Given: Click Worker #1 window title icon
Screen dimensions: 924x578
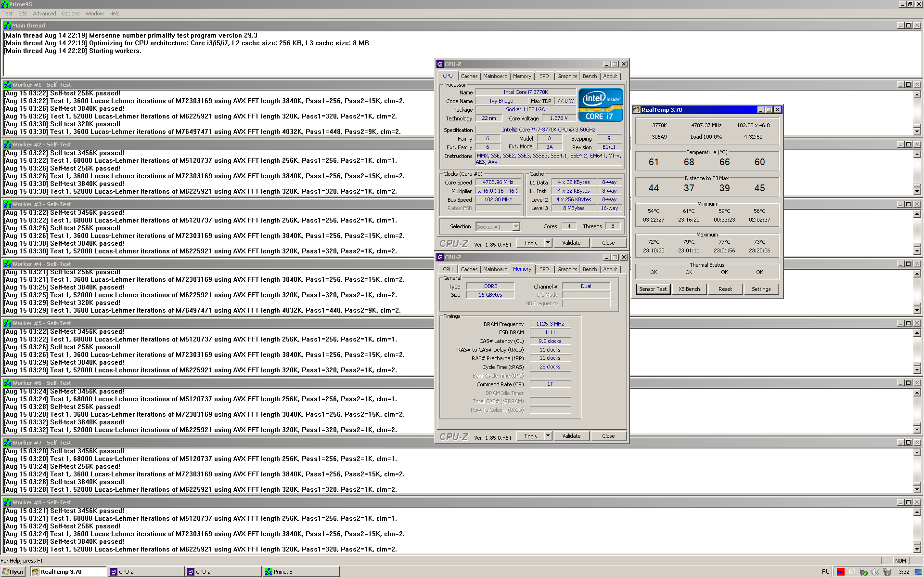Looking at the screenshot, I should tap(7, 85).
